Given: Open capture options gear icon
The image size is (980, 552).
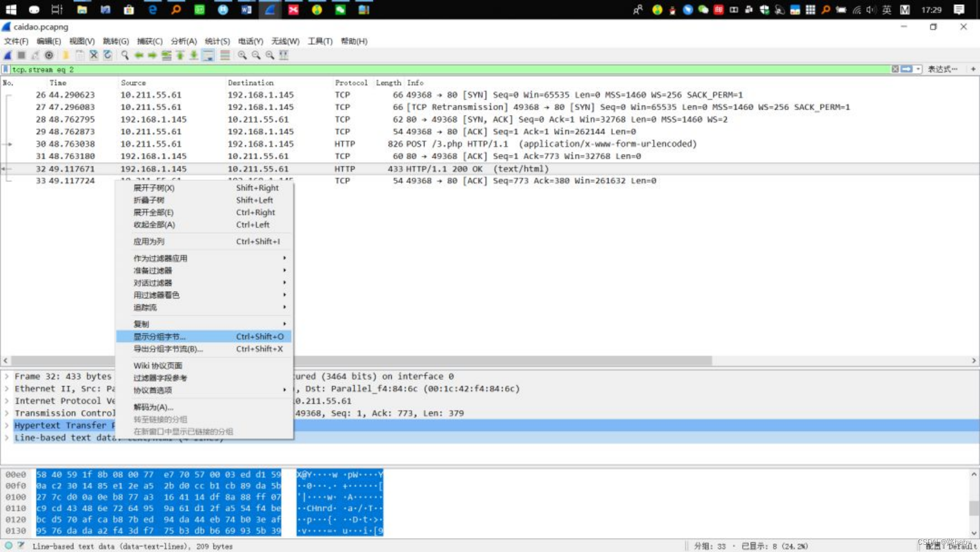Looking at the screenshot, I should pos(50,55).
